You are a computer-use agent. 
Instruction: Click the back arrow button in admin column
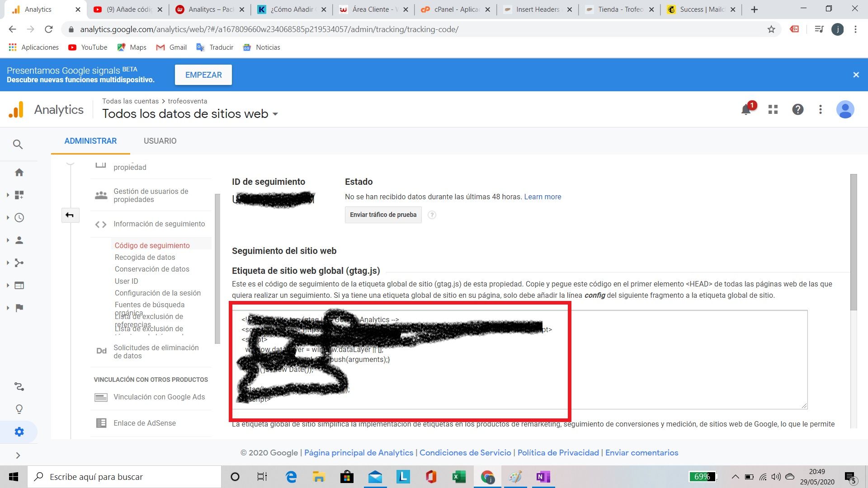(70, 215)
